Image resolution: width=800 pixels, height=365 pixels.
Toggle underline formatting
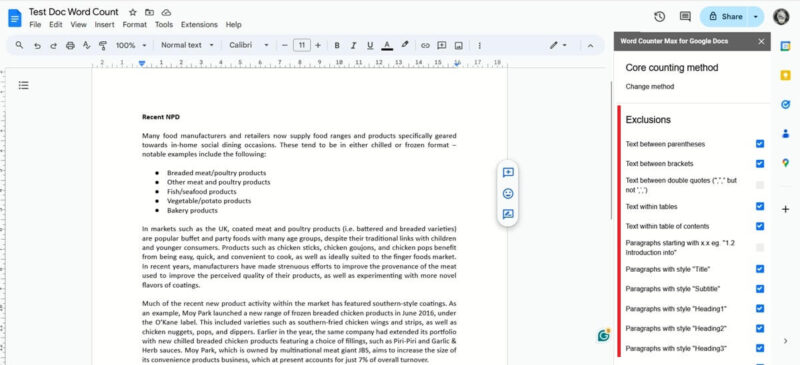tap(370, 45)
